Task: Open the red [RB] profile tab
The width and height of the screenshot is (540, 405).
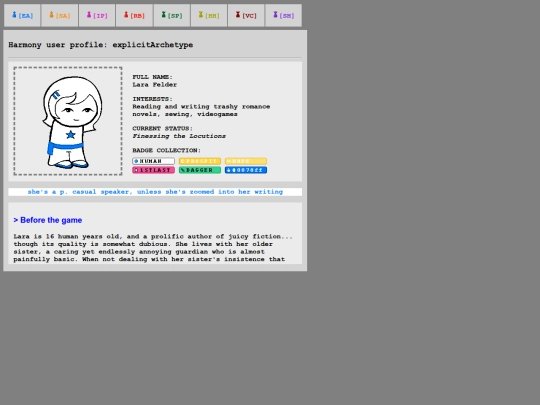Action: point(134,15)
